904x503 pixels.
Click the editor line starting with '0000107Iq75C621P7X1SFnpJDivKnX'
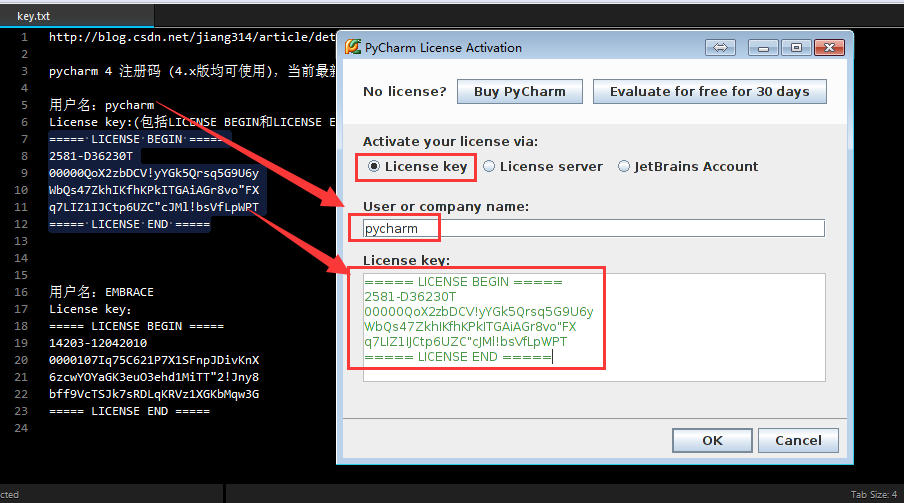(x=154, y=360)
